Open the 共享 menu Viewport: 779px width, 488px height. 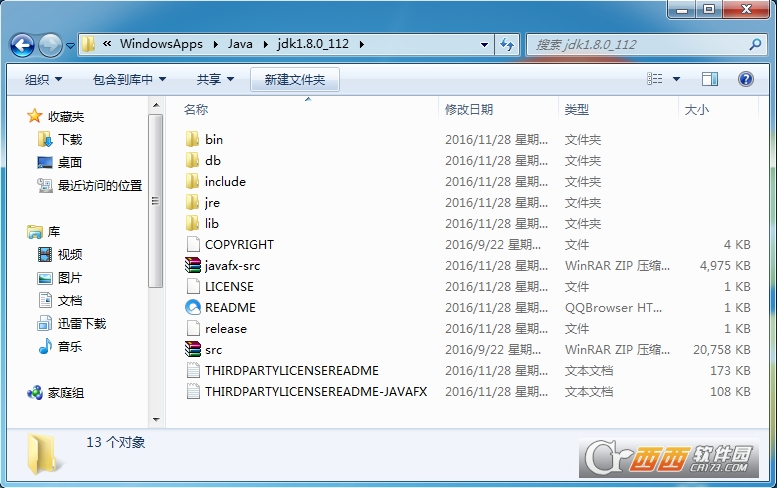215,80
